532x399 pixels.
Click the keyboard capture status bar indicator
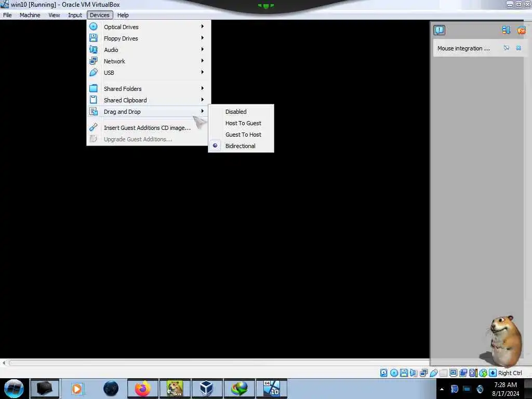click(x=493, y=373)
